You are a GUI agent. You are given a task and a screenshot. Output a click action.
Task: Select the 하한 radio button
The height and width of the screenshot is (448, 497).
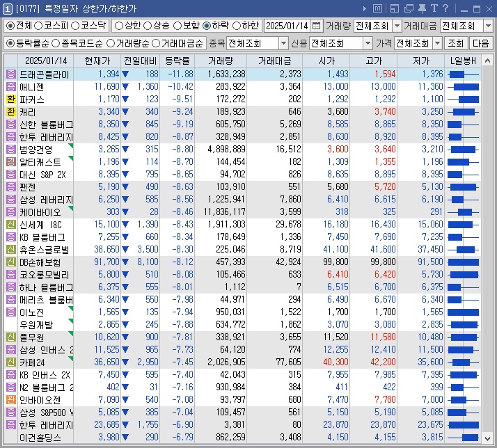coord(237,26)
